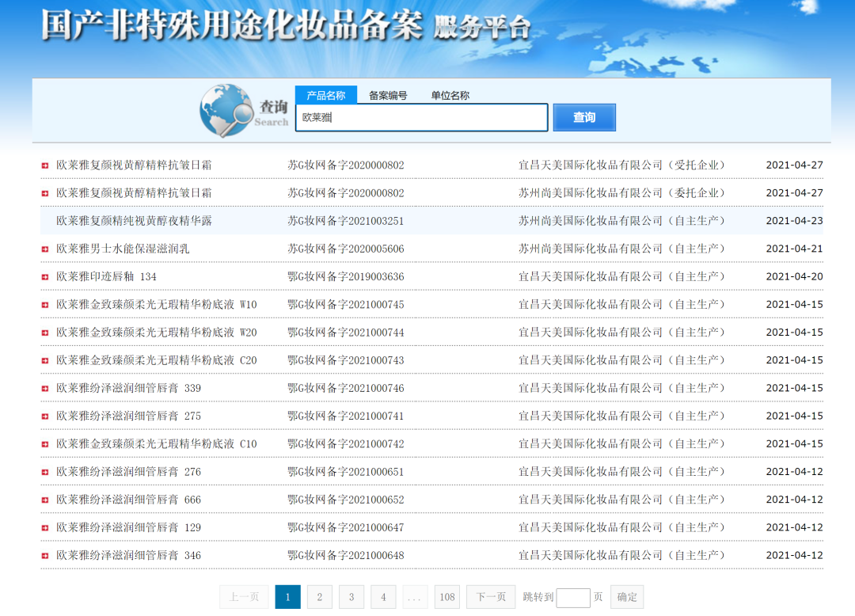855x616 pixels.
Task: Open 欧莱雅纷泽滋润细管唇膏 346
Action: pos(129,556)
